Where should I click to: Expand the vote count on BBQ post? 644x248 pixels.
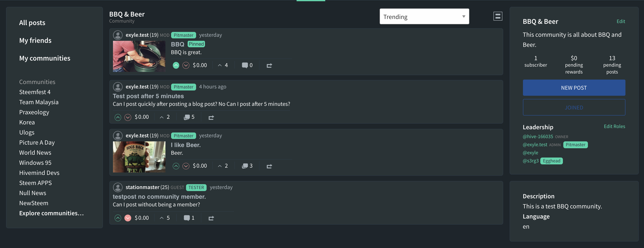click(x=223, y=65)
